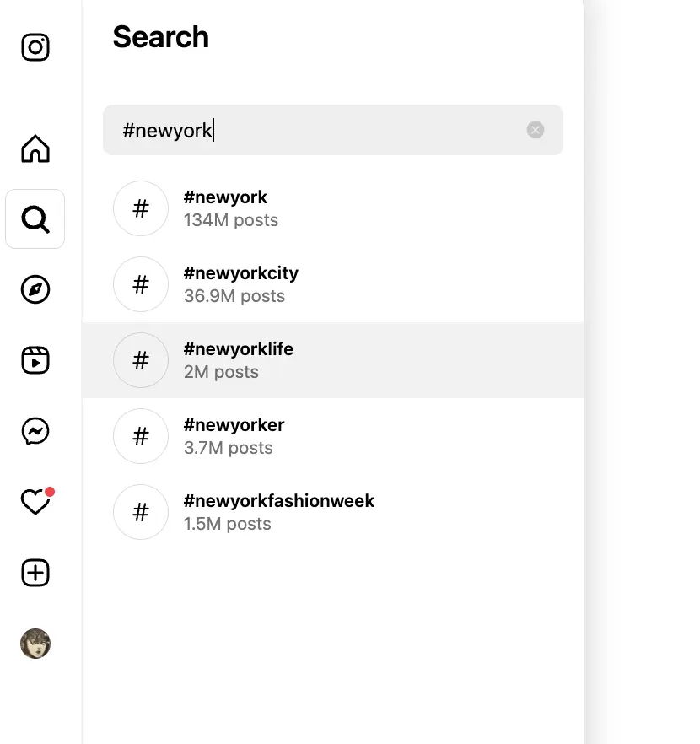Click the hash icon beside #newyorkfashionweek
The width and height of the screenshot is (700, 744).
141,512
